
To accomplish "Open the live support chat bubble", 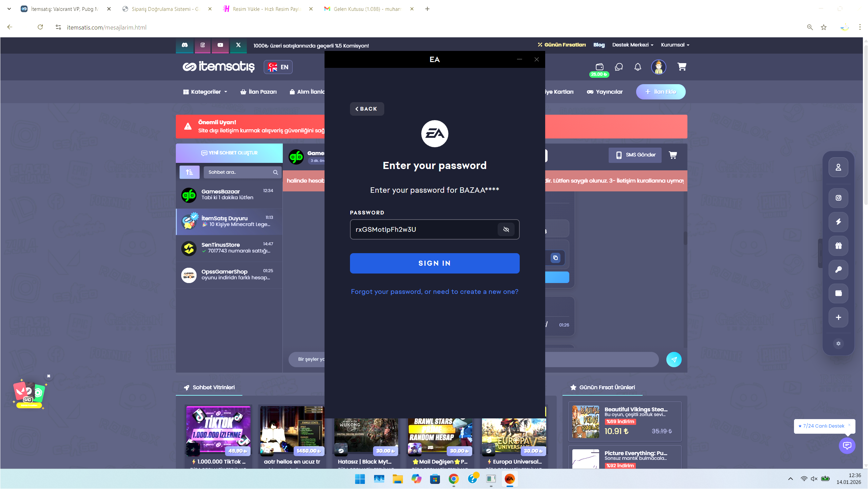I will pos(847,446).
